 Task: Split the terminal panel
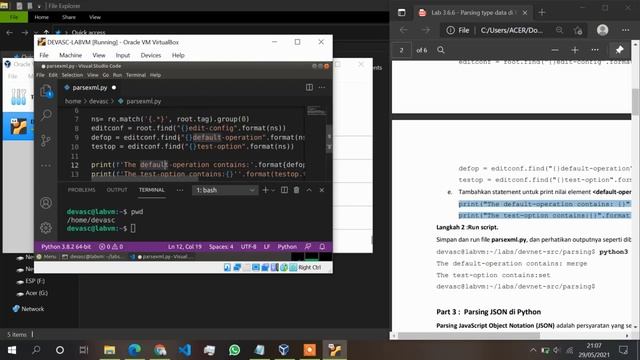(x=284, y=190)
